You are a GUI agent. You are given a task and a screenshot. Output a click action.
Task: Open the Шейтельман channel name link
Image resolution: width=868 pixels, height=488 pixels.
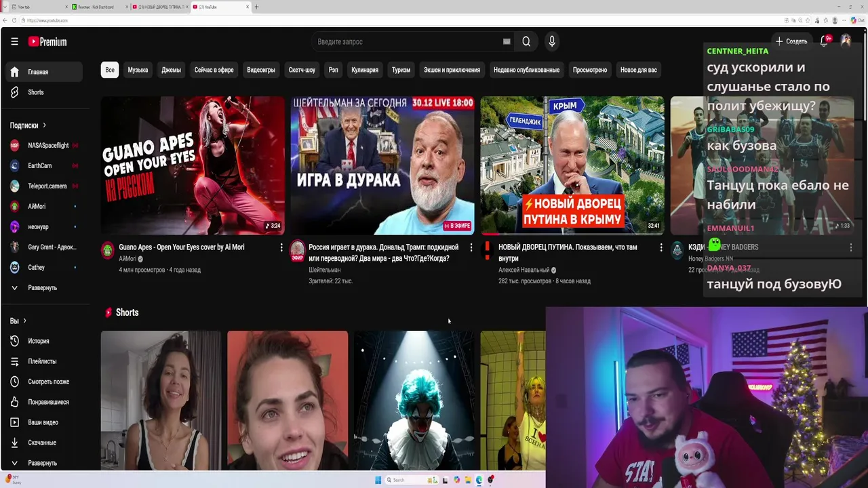324,270
